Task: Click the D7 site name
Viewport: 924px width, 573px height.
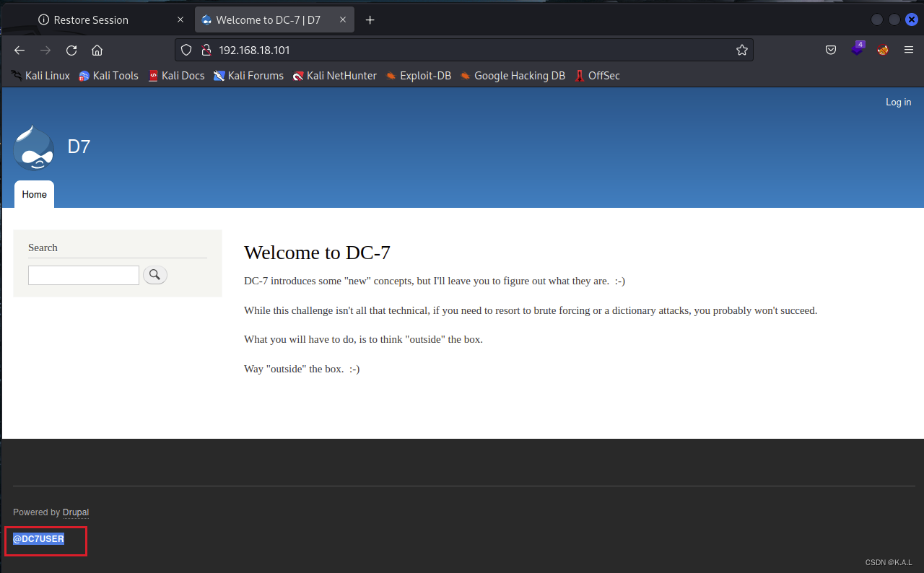Action: click(x=79, y=146)
